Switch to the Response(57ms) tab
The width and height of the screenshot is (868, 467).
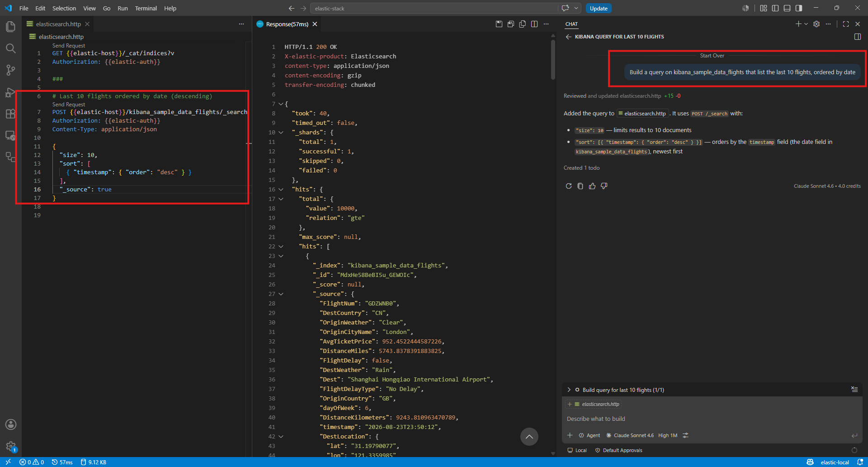coord(287,24)
